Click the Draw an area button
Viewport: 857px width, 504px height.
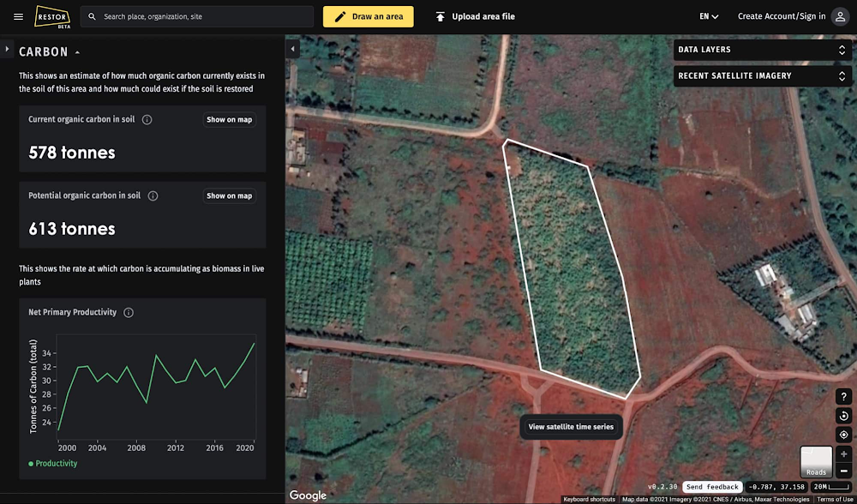[x=368, y=16]
